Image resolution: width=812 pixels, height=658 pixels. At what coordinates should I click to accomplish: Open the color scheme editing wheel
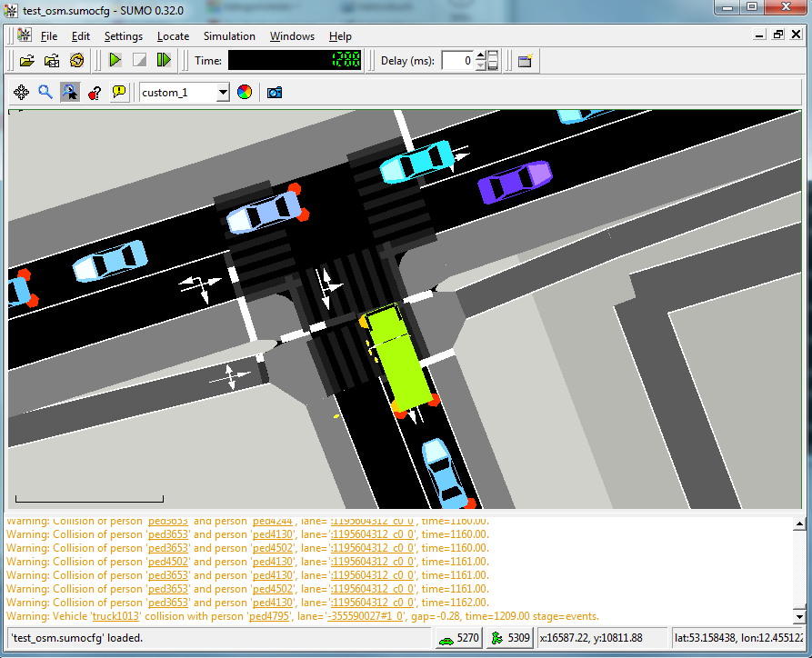coord(242,92)
